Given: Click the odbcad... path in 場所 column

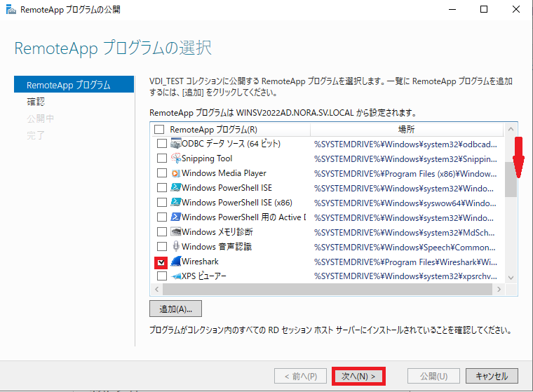Looking at the screenshot, I should 405,144.
